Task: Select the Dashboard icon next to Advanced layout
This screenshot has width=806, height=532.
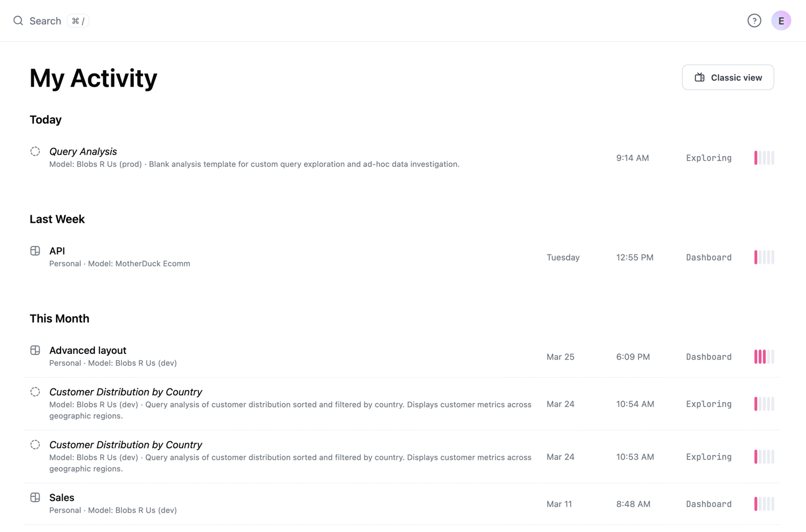Action: point(35,349)
